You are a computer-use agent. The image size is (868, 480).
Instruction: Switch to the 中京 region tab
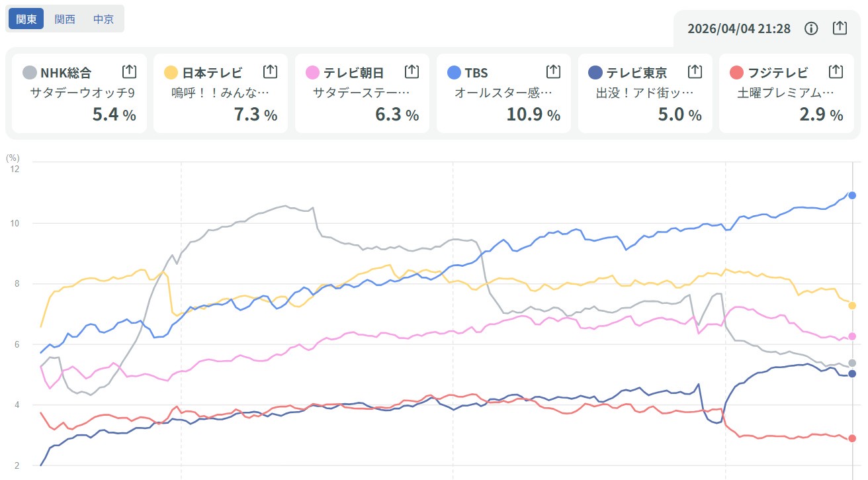[x=103, y=19]
